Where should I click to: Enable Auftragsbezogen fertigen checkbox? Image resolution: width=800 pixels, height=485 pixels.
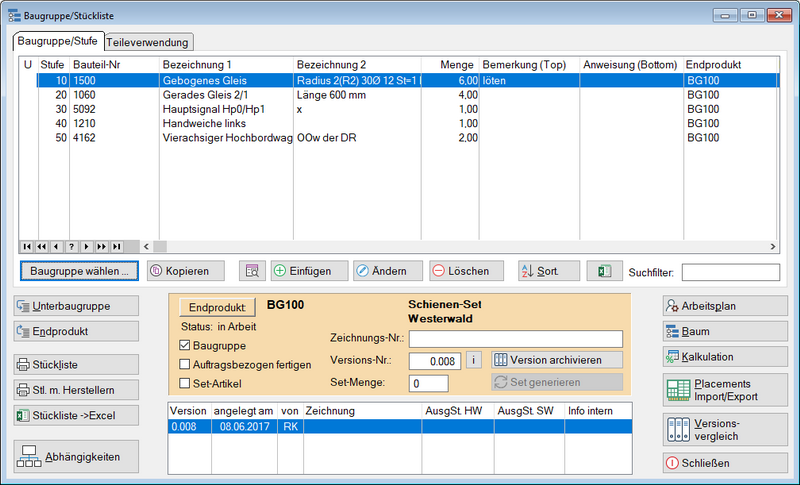pos(184,364)
